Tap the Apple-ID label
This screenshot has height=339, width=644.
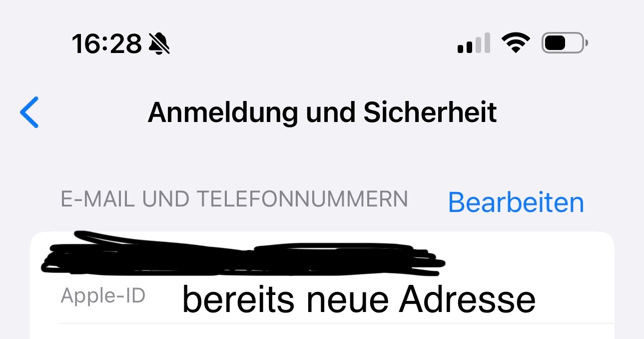point(103,296)
